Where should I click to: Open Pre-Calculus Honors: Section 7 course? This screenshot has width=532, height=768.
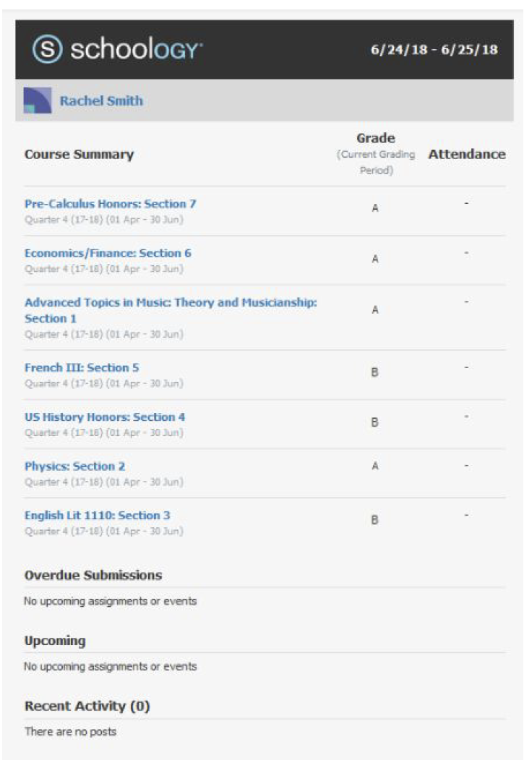point(110,204)
